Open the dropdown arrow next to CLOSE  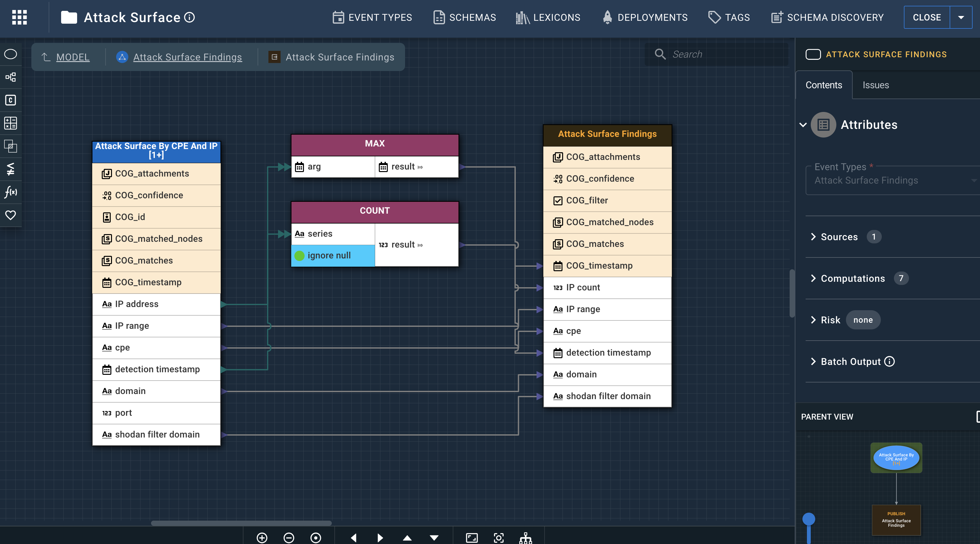pyautogui.click(x=960, y=18)
